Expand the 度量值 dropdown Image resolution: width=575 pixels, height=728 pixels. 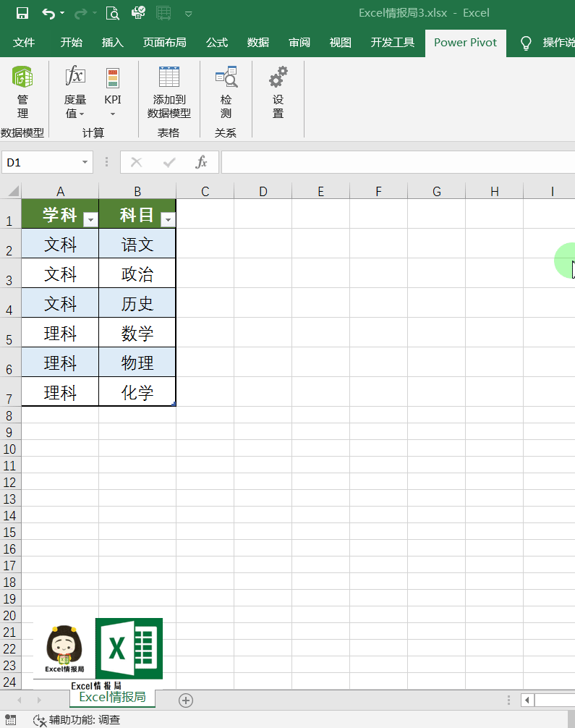pos(75,106)
